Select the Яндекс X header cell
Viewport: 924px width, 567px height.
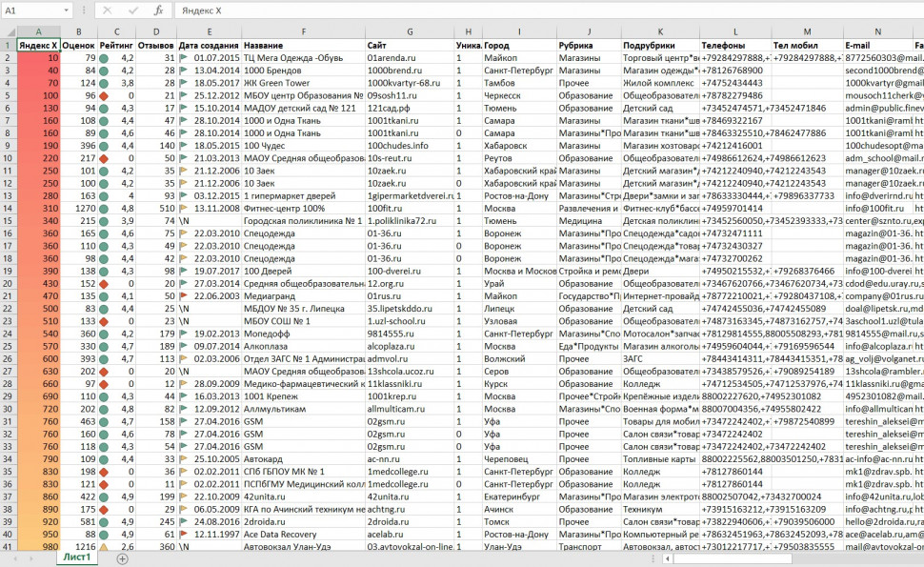pyautogui.click(x=38, y=45)
